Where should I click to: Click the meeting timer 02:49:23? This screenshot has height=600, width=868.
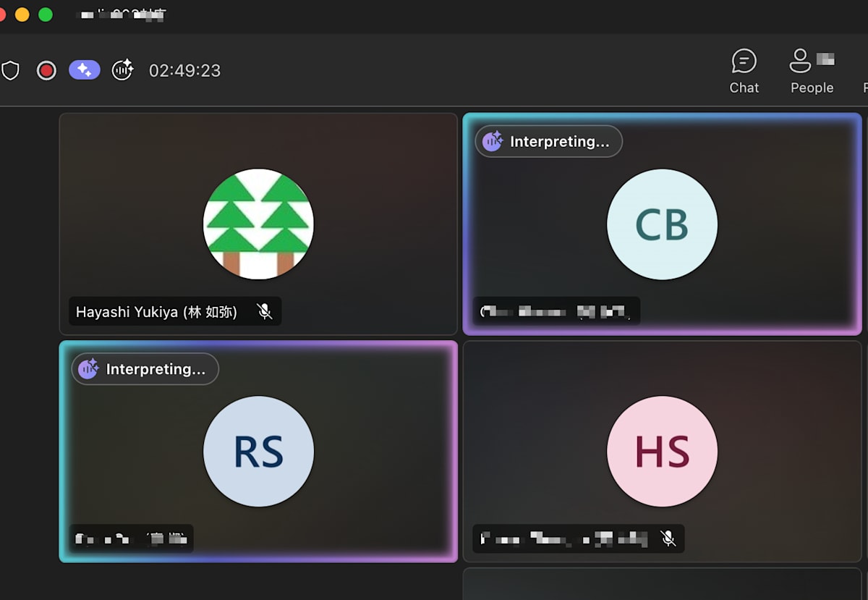(184, 70)
